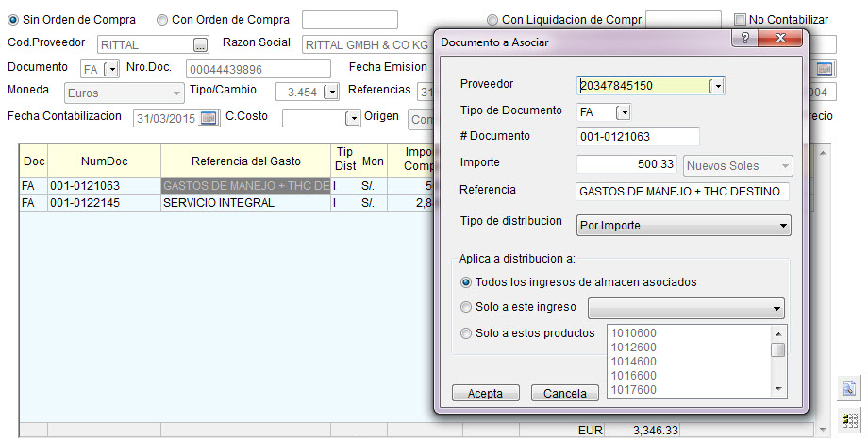Screen dimensions: 868x442
Task: Click the # Documento input field
Action: (x=637, y=137)
